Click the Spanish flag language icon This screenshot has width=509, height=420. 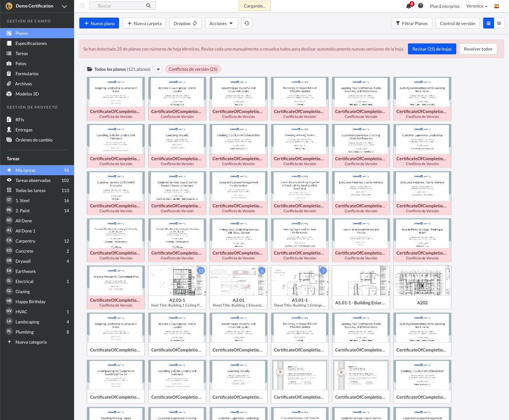(497, 6)
